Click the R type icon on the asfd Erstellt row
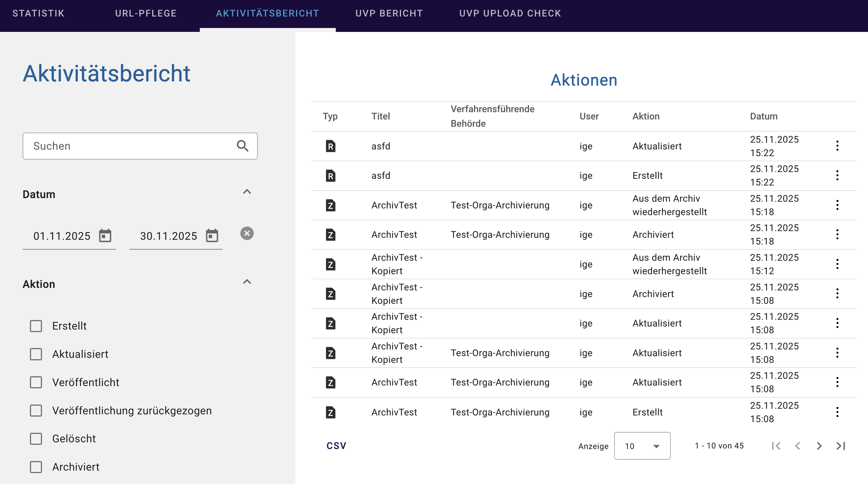This screenshot has height=484, width=868. (x=330, y=175)
